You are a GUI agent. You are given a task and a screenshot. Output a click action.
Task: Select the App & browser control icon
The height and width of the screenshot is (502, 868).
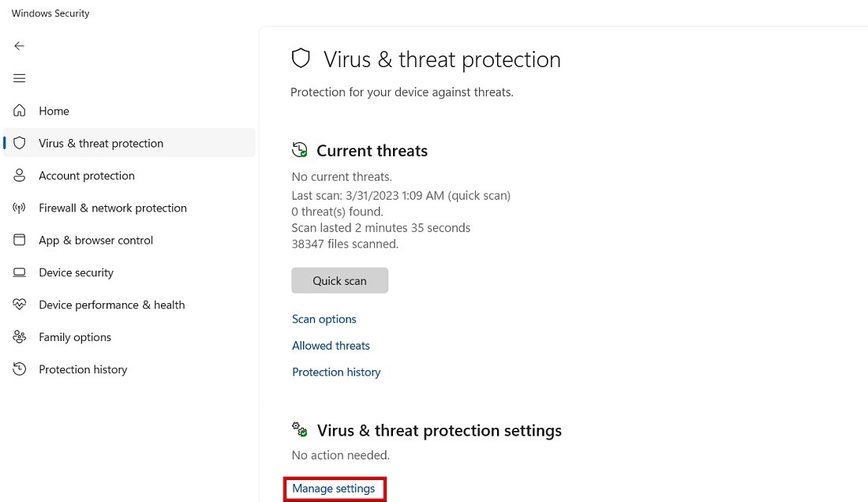click(x=19, y=240)
